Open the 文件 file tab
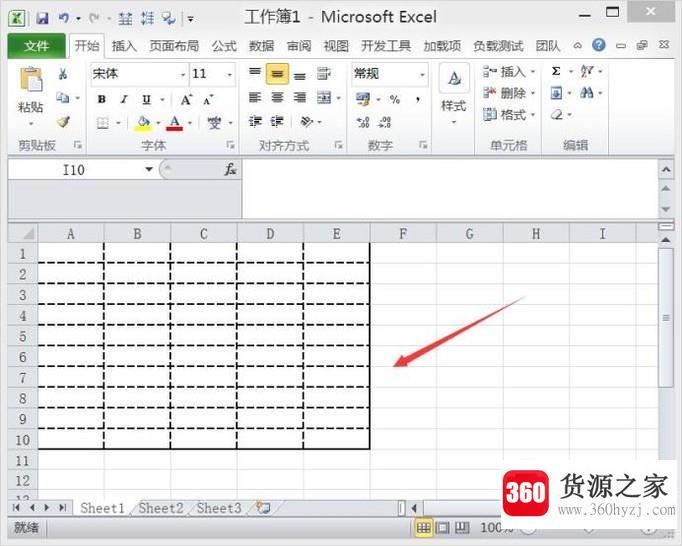682x546 pixels. tap(37, 46)
